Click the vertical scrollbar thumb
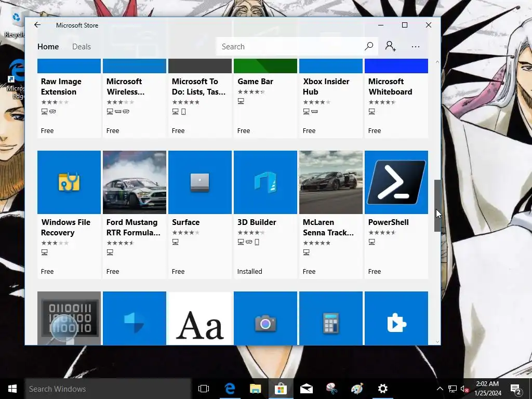 point(437,206)
